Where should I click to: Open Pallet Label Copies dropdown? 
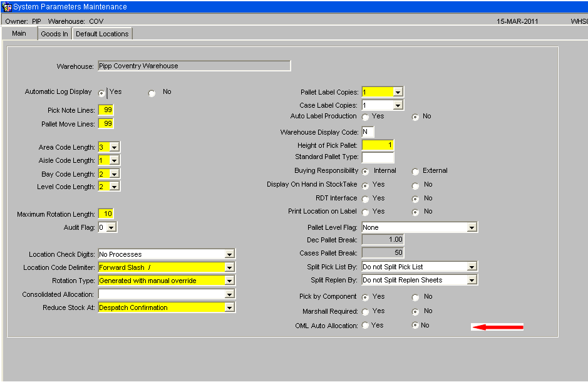[x=398, y=92]
